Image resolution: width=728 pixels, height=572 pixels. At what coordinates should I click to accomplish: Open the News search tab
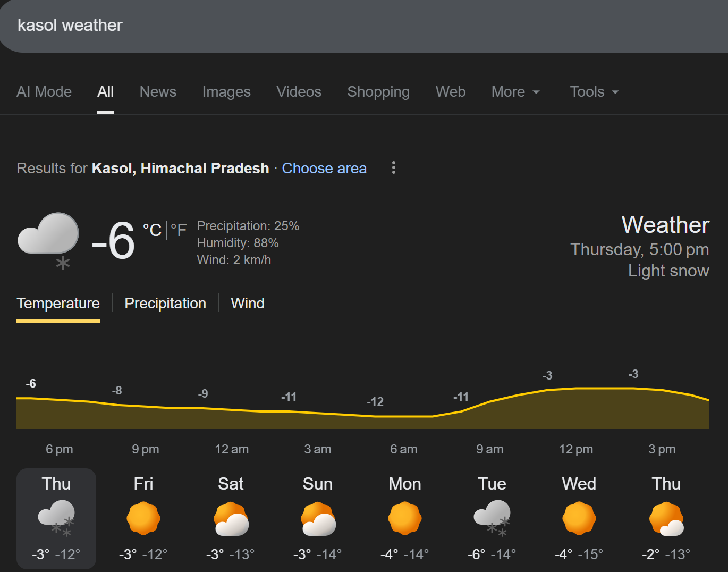[158, 92]
